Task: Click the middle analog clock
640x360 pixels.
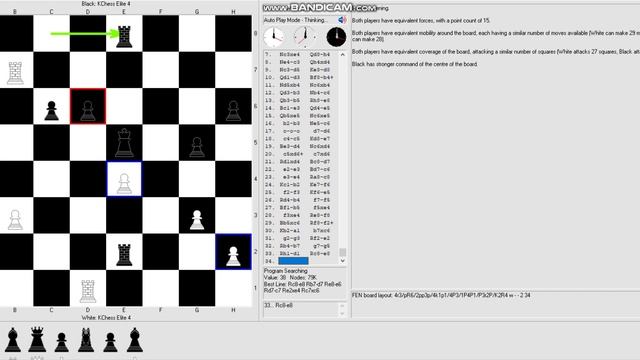Action: tap(304, 37)
